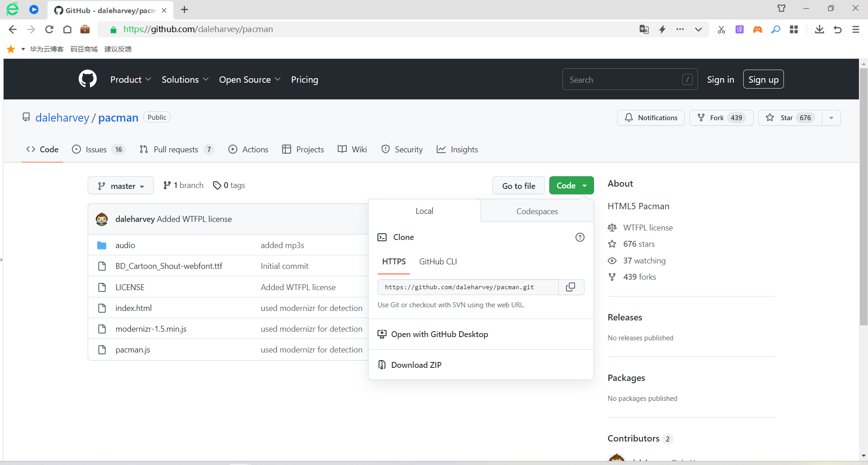Click the skin shirt icon in title bar
Screen dimensions: 868x465
pos(781,8)
